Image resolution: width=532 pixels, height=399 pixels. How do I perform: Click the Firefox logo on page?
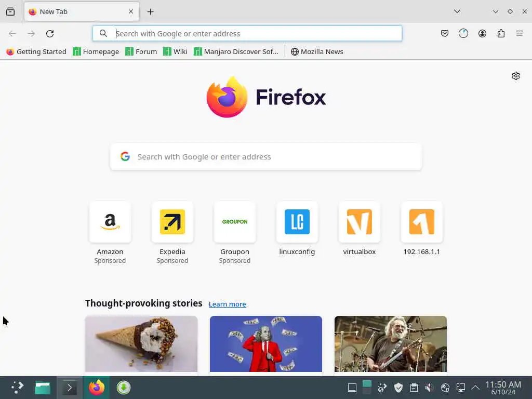tap(266, 97)
